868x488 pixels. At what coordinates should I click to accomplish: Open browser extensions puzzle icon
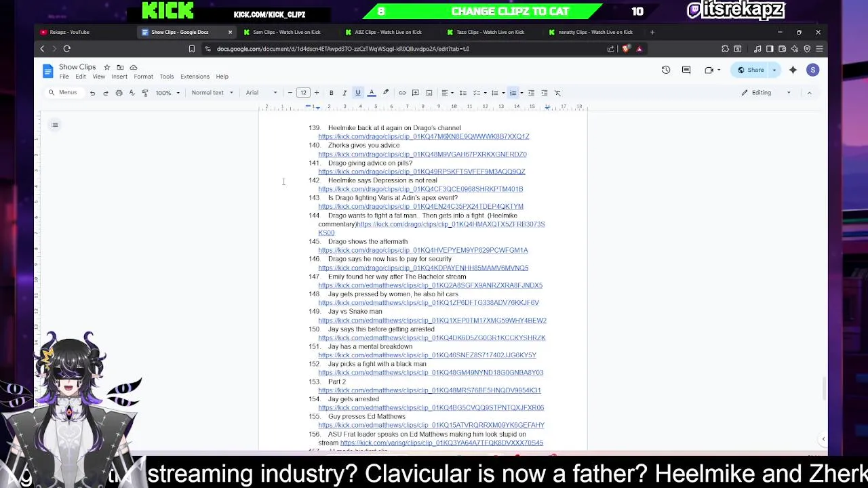pyautogui.click(x=725, y=49)
